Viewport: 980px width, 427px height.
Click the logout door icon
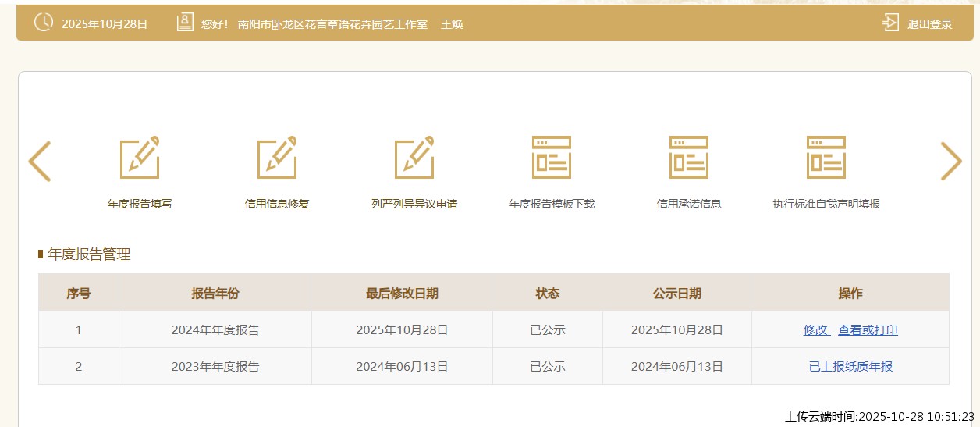click(x=890, y=23)
